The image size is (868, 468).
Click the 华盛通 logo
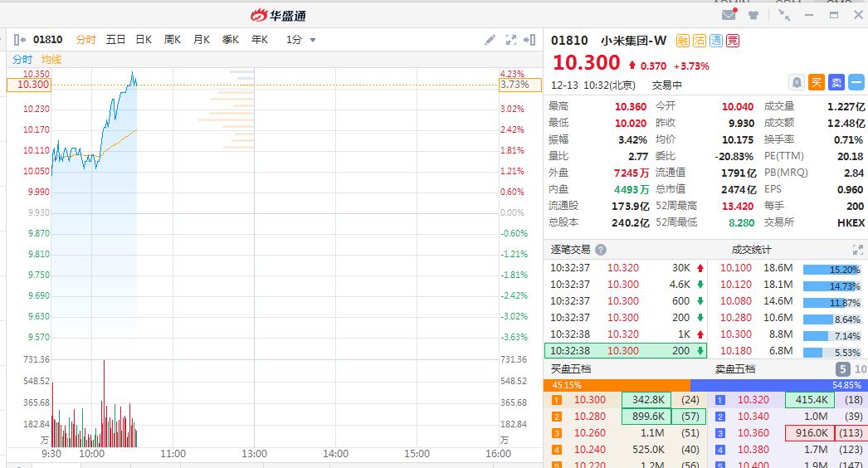pyautogui.click(x=278, y=16)
